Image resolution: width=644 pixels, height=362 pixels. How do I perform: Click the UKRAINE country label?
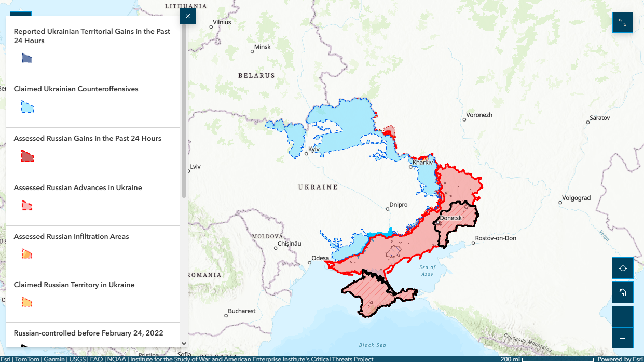(x=318, y=187)
